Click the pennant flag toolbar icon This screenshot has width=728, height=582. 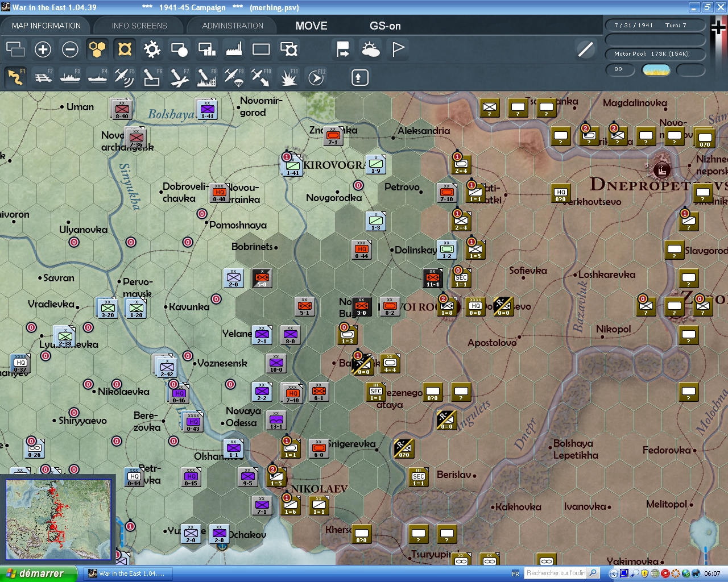(398, 49)
